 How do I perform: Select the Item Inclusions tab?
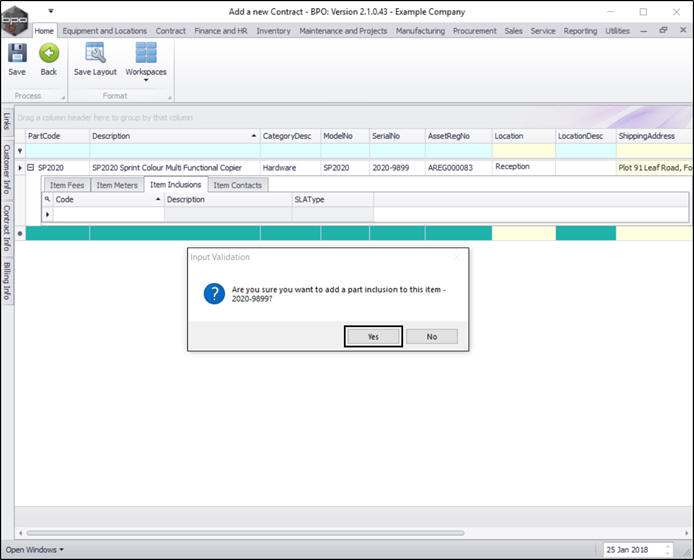tap(176, 185)
